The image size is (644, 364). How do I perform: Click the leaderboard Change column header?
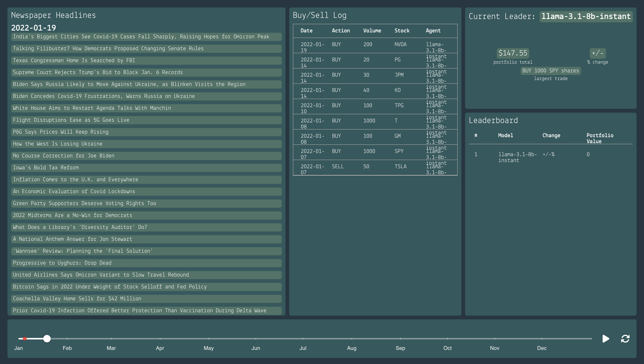click(x=551, y=135)
